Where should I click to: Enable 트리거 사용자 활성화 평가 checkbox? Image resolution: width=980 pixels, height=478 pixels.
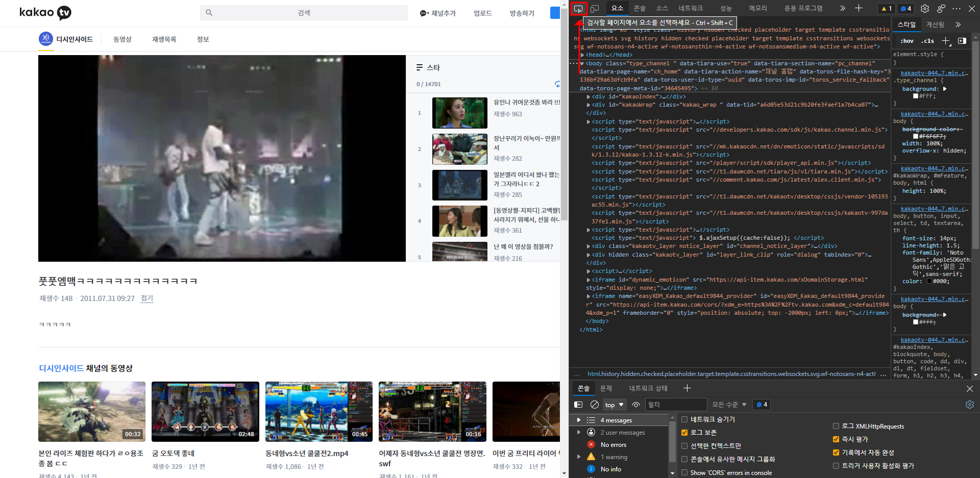[x=836, y=466]
